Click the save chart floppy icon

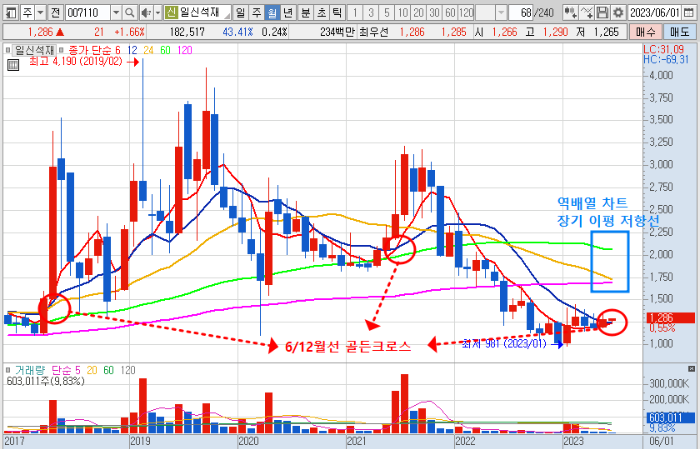[602, 12]
